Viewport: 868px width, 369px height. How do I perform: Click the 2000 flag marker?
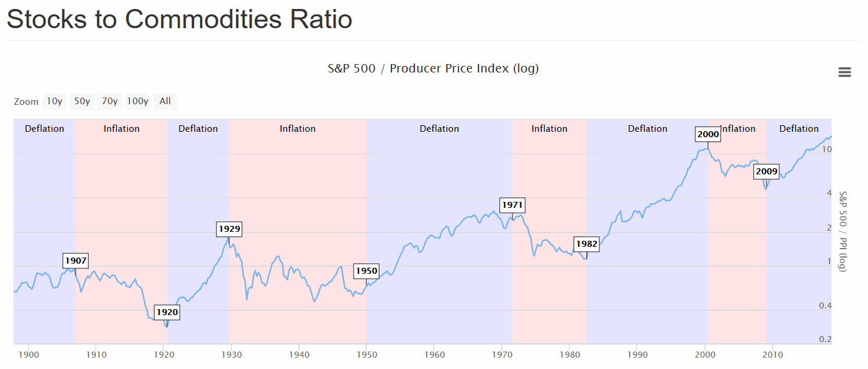[708, 134]
